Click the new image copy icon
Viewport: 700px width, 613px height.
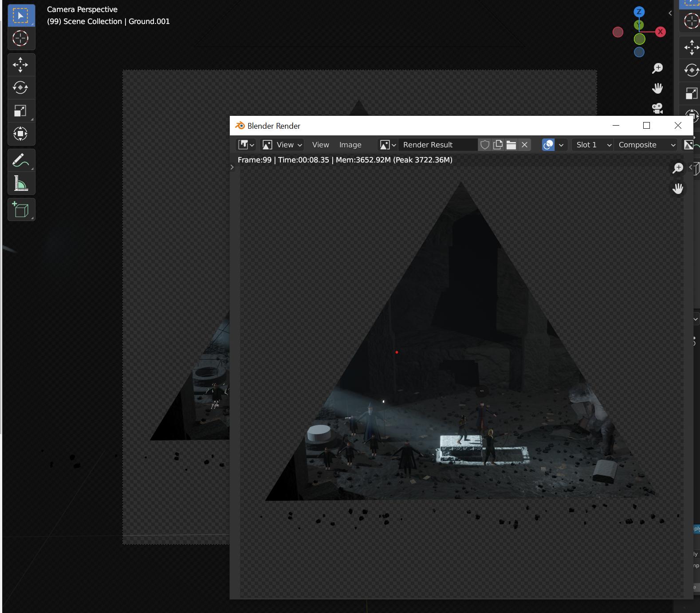[498, 145]
